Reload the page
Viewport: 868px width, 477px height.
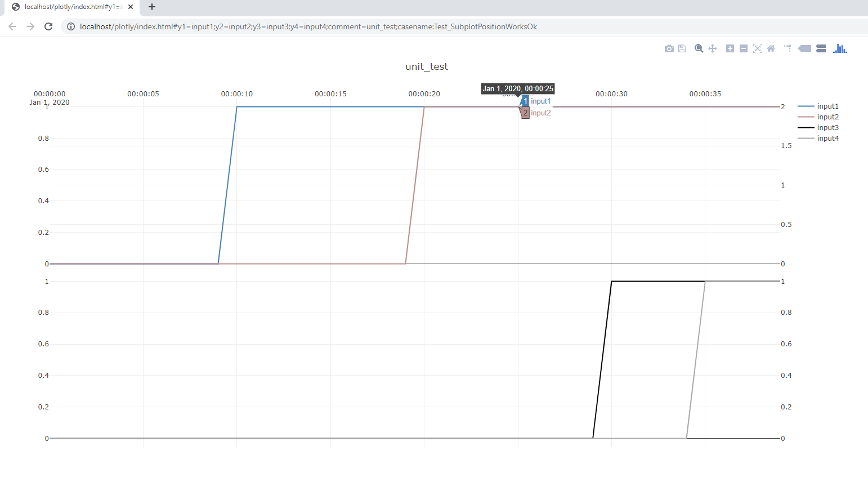[x=48, y=26]
